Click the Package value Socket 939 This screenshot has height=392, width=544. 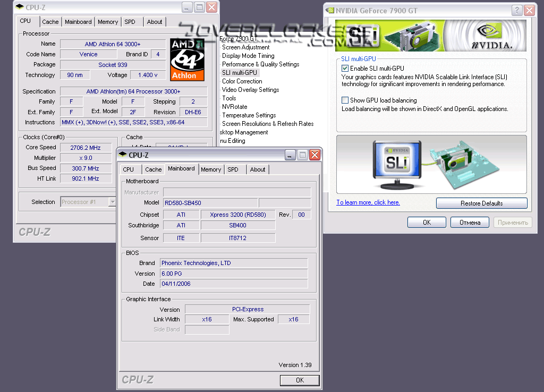(113, 64)
